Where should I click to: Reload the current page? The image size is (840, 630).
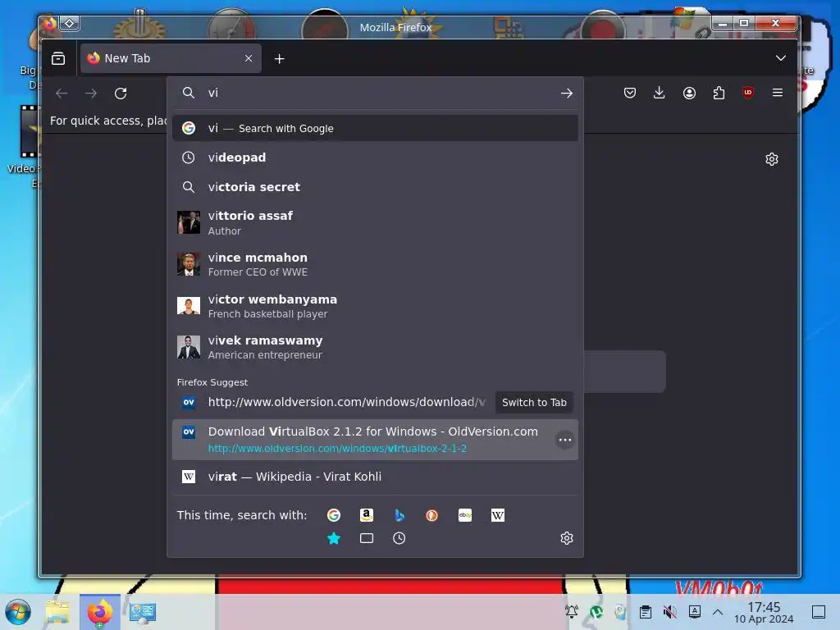pos(121,94)
